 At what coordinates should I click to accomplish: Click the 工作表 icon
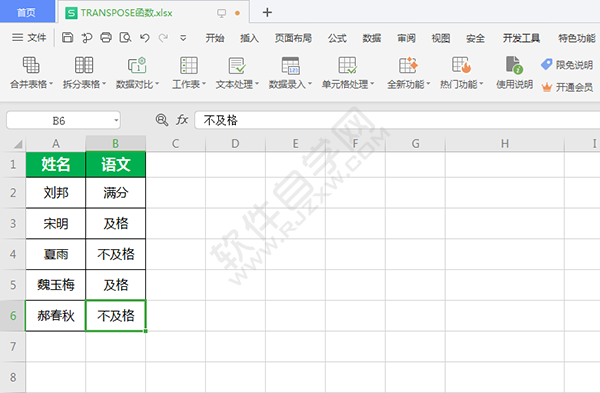pos(189,65)
